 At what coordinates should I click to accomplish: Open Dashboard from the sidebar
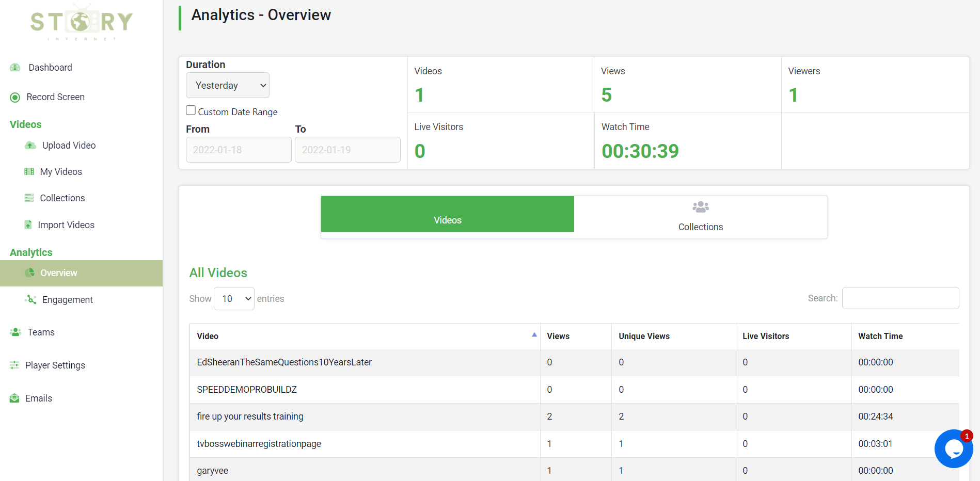[x=50, y=68]
